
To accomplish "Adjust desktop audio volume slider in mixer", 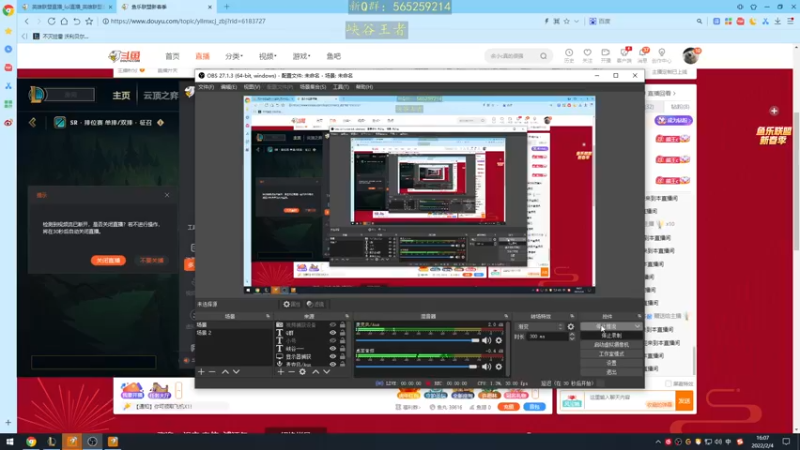I will click(417, 366).
